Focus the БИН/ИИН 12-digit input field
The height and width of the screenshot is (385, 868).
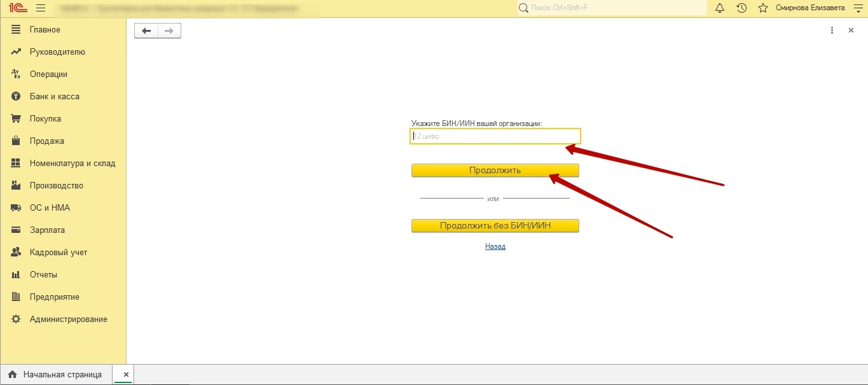(495, 136)
